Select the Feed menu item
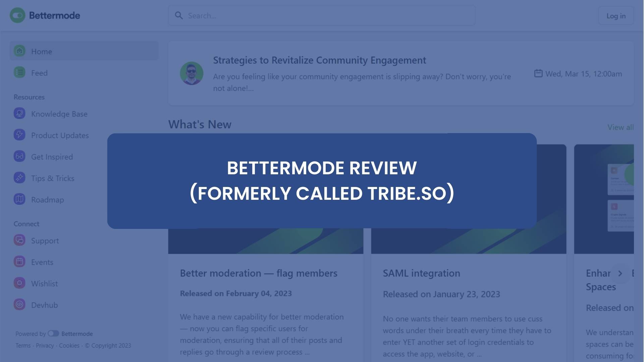This screenshot has height=362, width=644. [x=39, y=72]
